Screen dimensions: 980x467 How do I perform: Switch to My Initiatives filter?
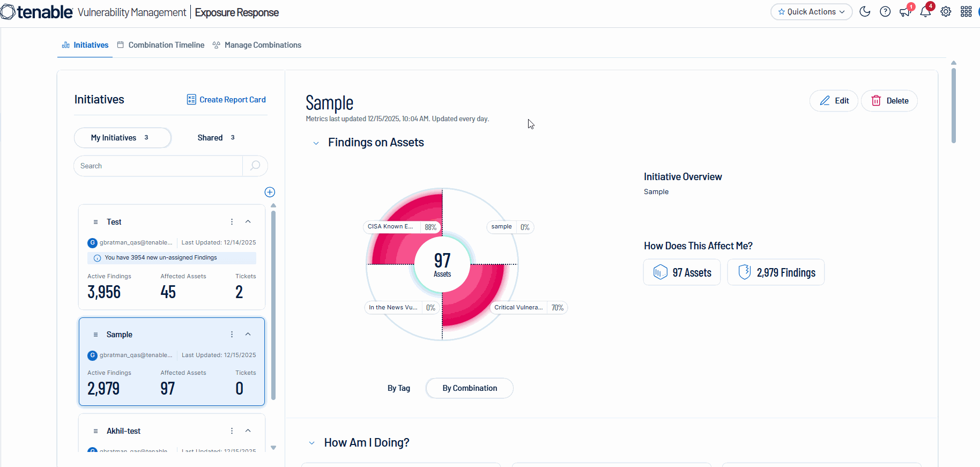[122, 138]
